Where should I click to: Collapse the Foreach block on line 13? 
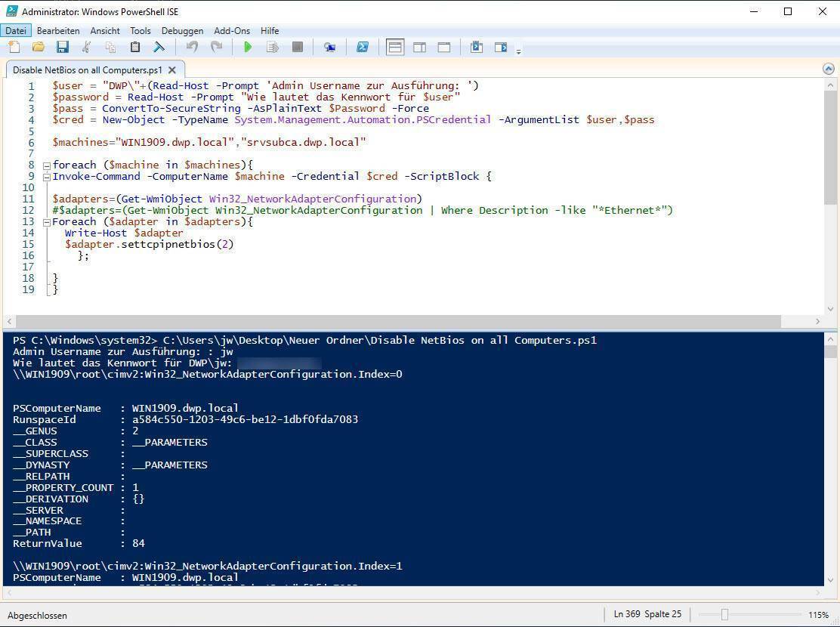(x=46, y=222)
